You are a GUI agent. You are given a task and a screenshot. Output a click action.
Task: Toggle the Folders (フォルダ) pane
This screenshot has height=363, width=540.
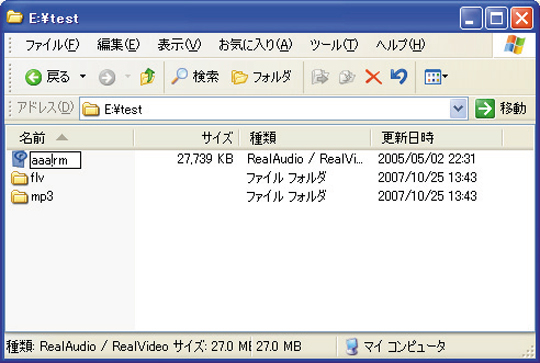261,77
